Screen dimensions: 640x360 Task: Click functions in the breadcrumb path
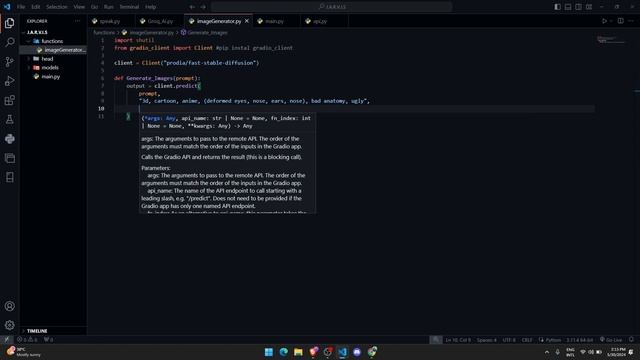tap(104, 33)
